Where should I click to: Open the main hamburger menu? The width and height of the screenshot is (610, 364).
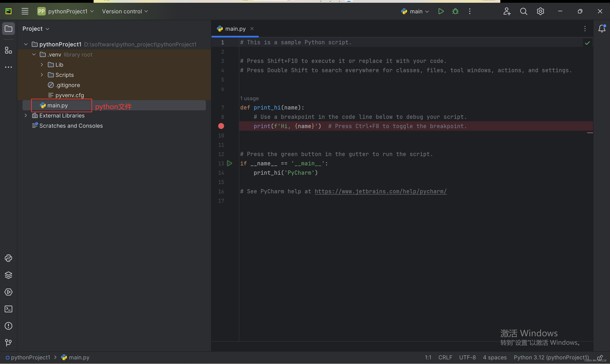pyautogui.click(x=25, y=11)
